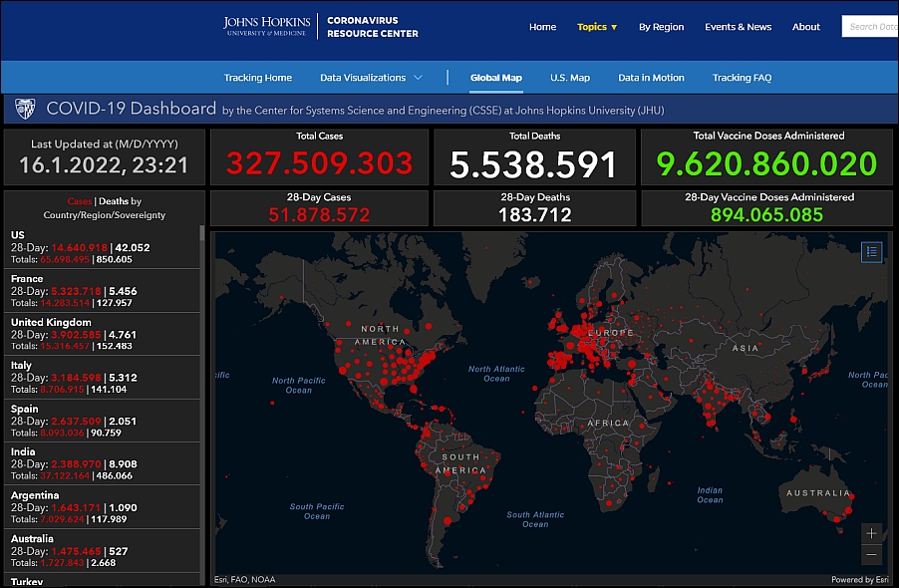Zoom out with the map minus button
Image resolution: width=899 pixels, height=588 pixels.
click(871, 554)
